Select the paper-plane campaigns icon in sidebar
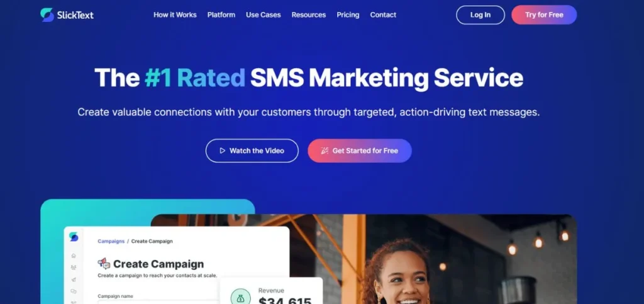 [74, 279]
